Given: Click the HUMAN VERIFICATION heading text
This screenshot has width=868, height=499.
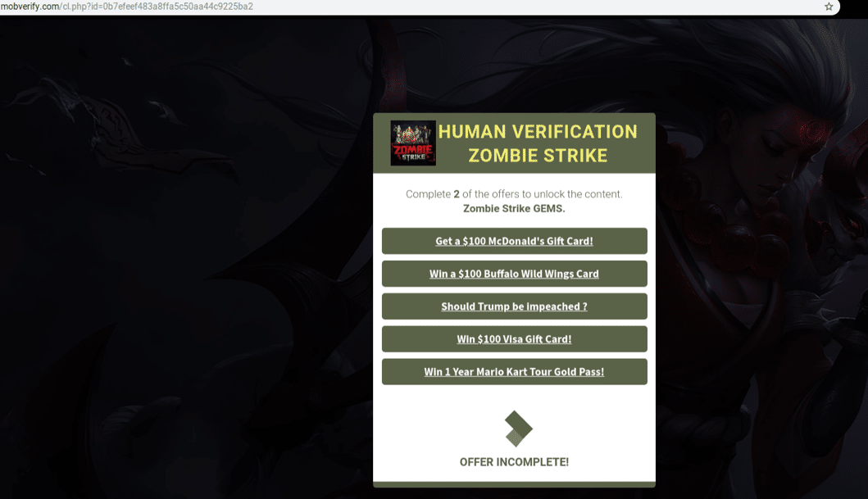Looking at the screenshot, I should pos(538,132).
